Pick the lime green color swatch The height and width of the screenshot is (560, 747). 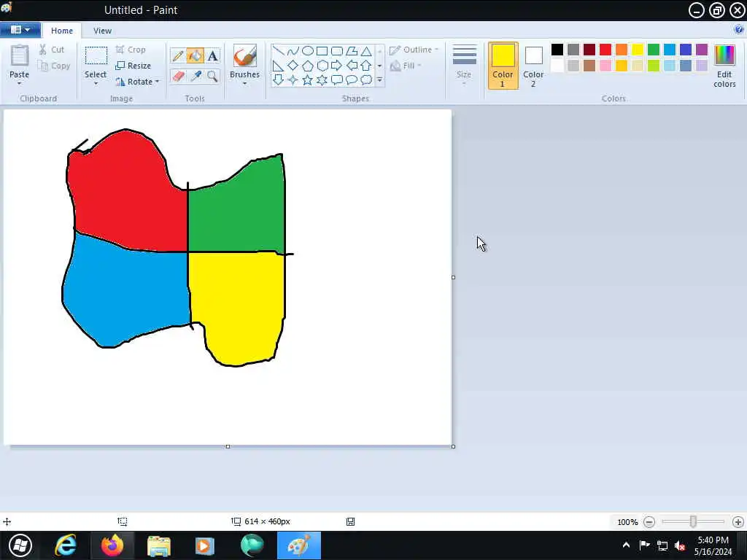coord(654,65)
